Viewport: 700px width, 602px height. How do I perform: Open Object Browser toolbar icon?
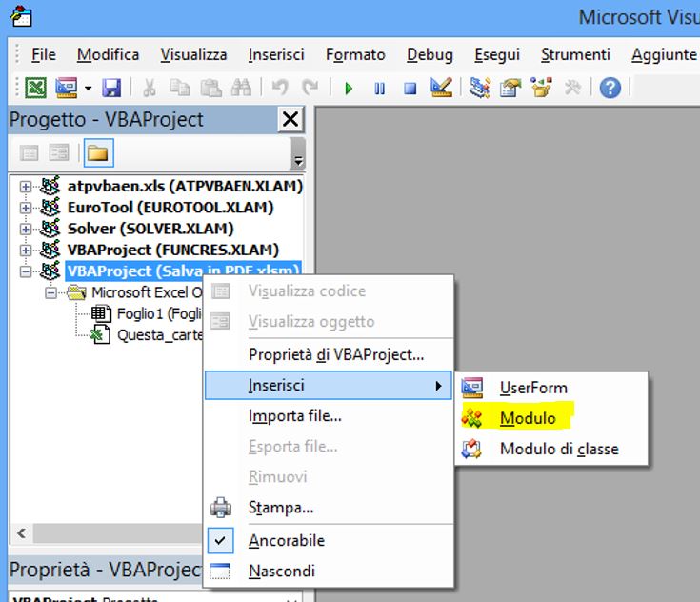tap(541, 87)
